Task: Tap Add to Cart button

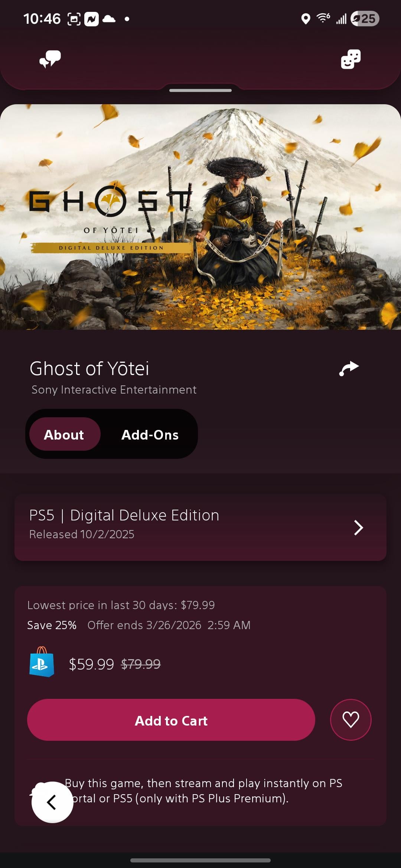Action: point(171,720)
